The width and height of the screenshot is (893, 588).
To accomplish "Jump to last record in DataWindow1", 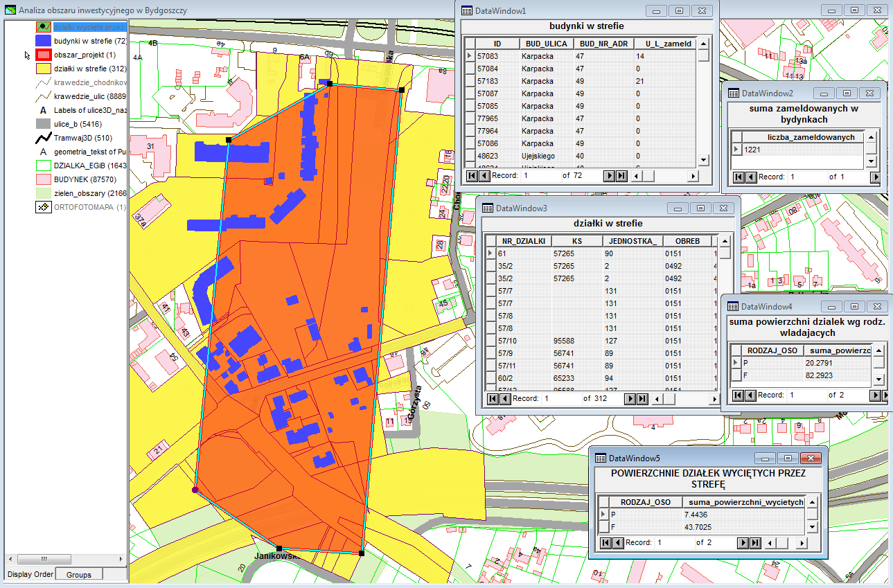I will click(621, 176).
